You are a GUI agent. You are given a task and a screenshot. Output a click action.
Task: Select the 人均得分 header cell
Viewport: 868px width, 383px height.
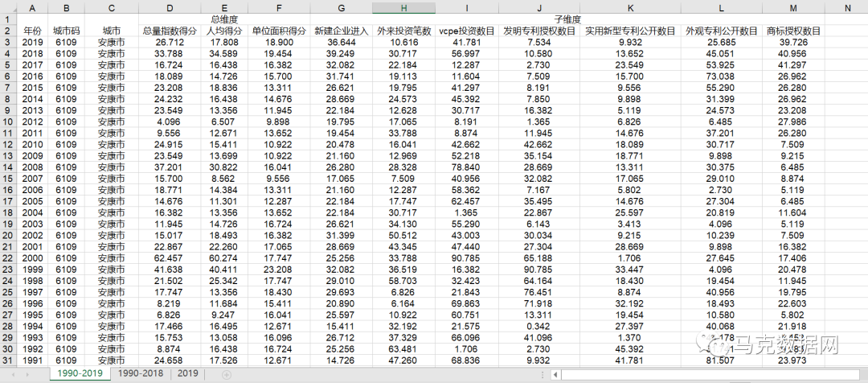pyautogui.click(x=224, y=31)
